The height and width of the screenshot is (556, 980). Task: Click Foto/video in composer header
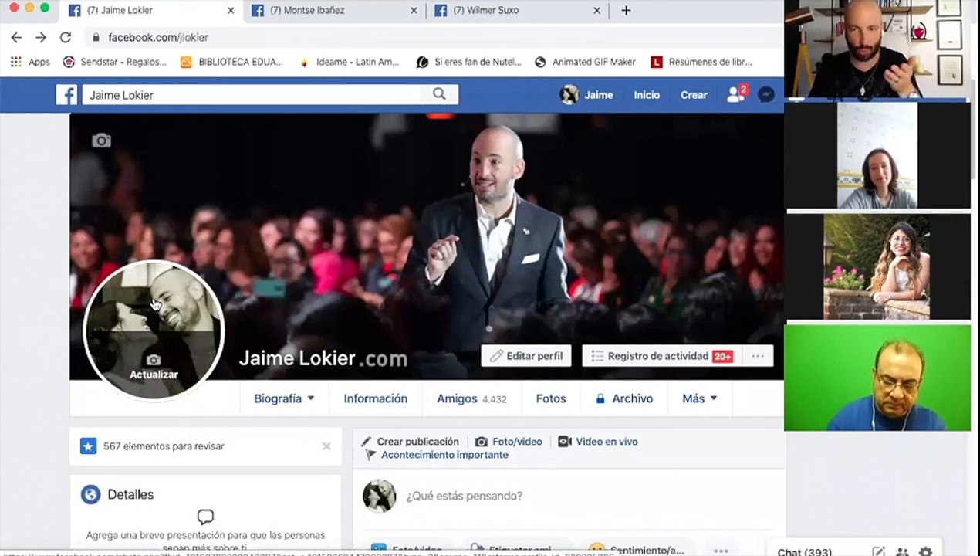(509, 442)
